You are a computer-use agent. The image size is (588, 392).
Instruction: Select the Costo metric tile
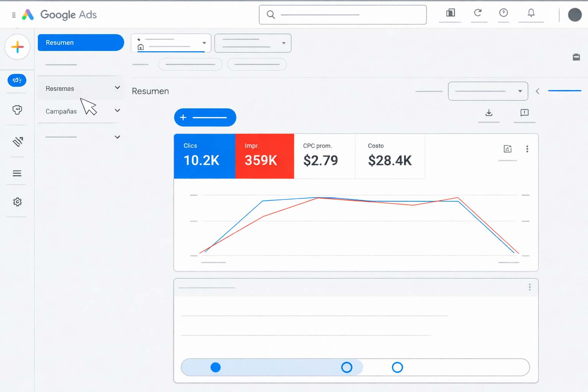tap(390, 156)
